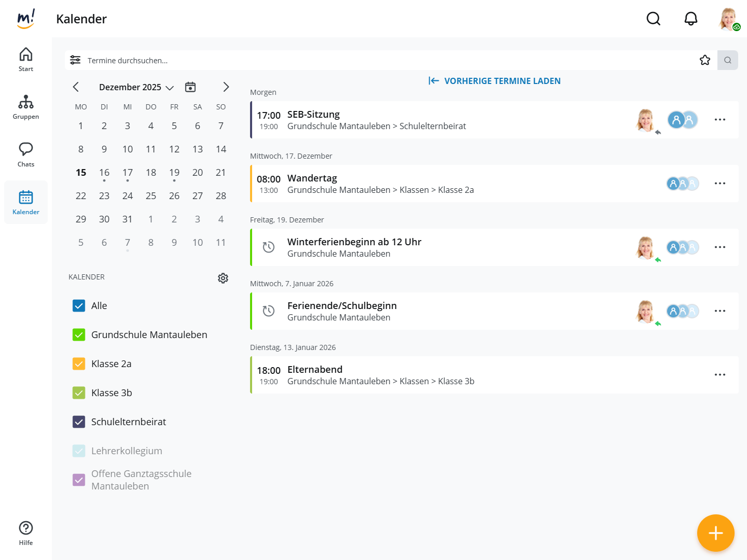Click the magnifier icon in the top header

[x=653, y=19]
